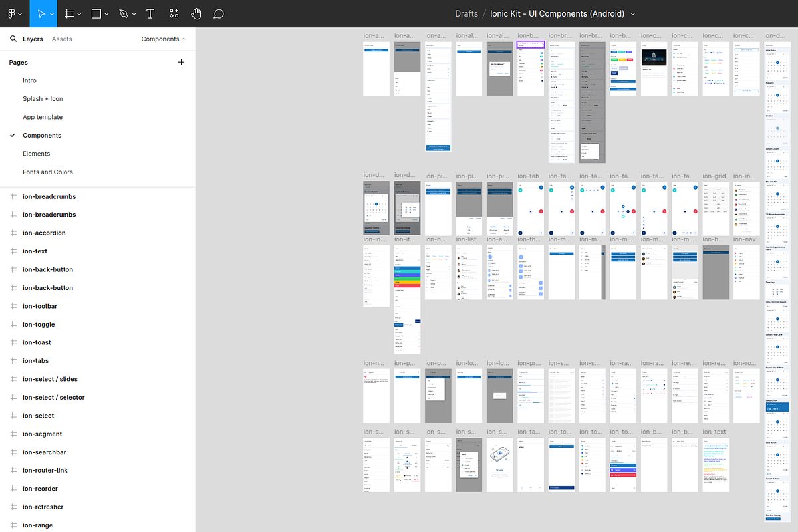
Task: Open the Resources components tool
Action: 174,13
